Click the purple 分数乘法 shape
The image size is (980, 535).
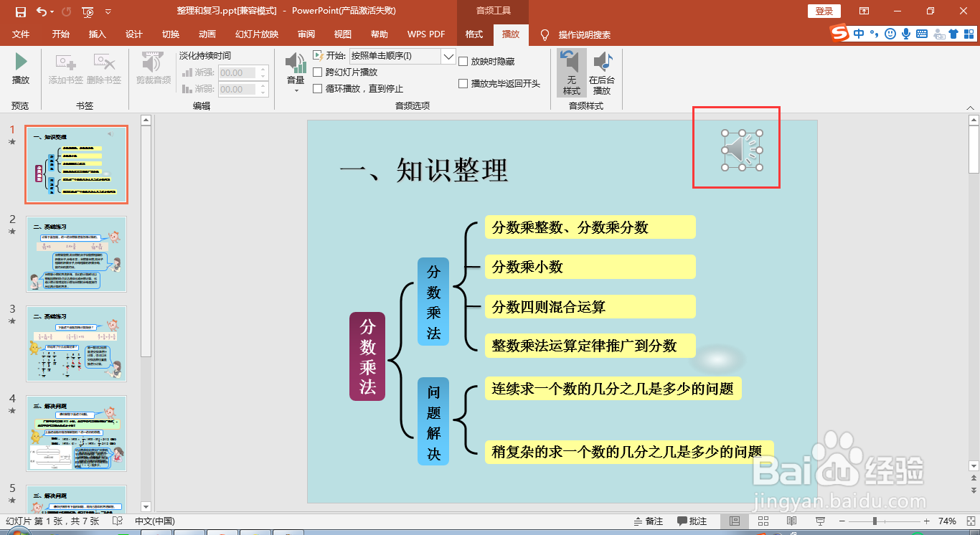tap(367, 356)
